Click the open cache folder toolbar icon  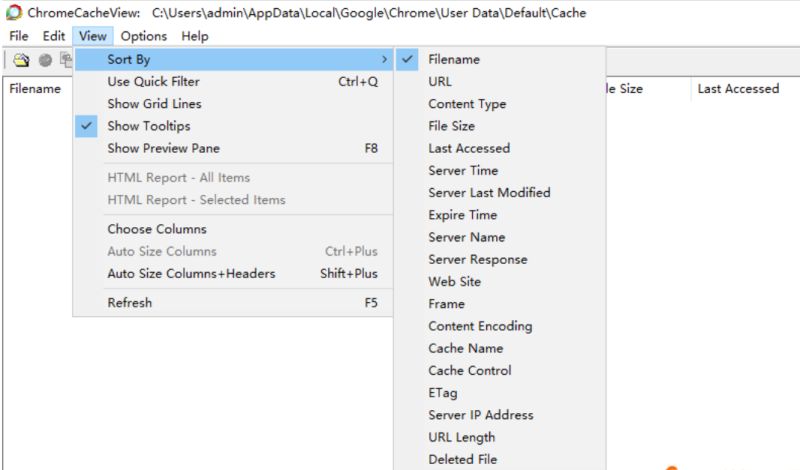click(x=21, y=60)
